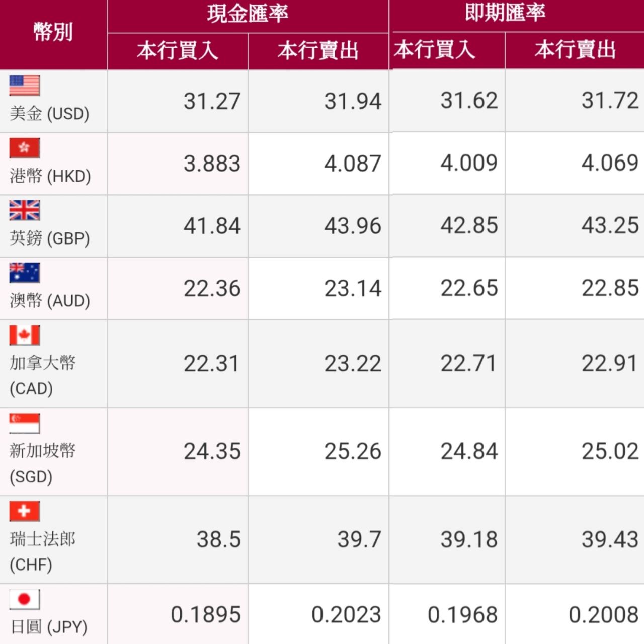Click the Hong Kong flag icon
Image resolution: width=644 pixels, height=644 pixels.
click(x=24, y=148)
